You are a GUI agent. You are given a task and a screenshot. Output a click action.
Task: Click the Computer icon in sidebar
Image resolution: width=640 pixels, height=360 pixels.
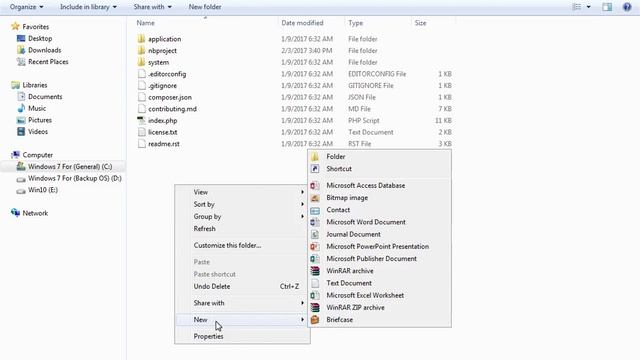click(x=16, y=155)
